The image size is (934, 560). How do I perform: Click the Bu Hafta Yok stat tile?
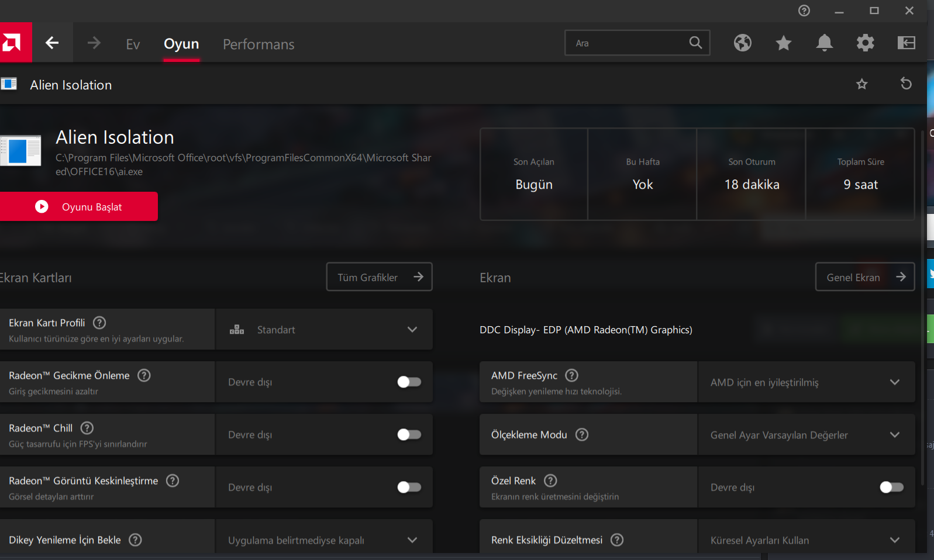(x=643, y=174)
